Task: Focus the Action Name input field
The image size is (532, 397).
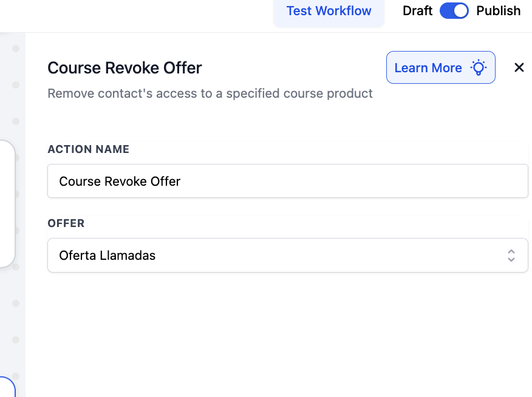Action: 288,181
